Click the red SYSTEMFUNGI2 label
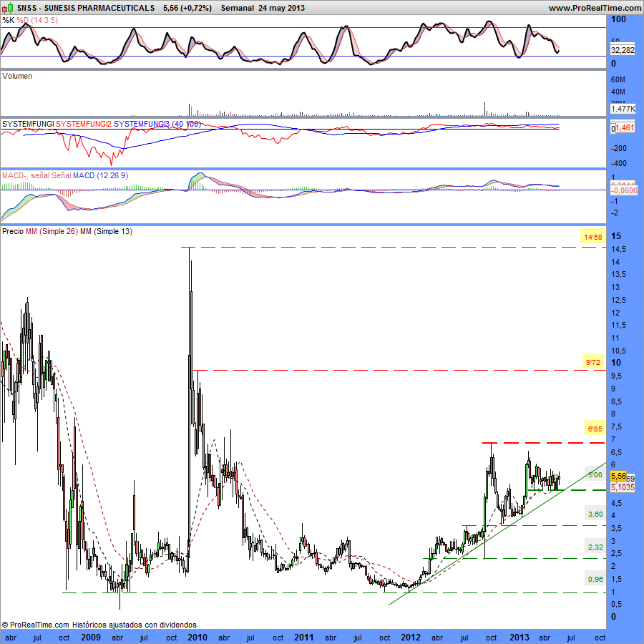Image resolution: width=644 pixels, height=644 pixels. point(84,124)
